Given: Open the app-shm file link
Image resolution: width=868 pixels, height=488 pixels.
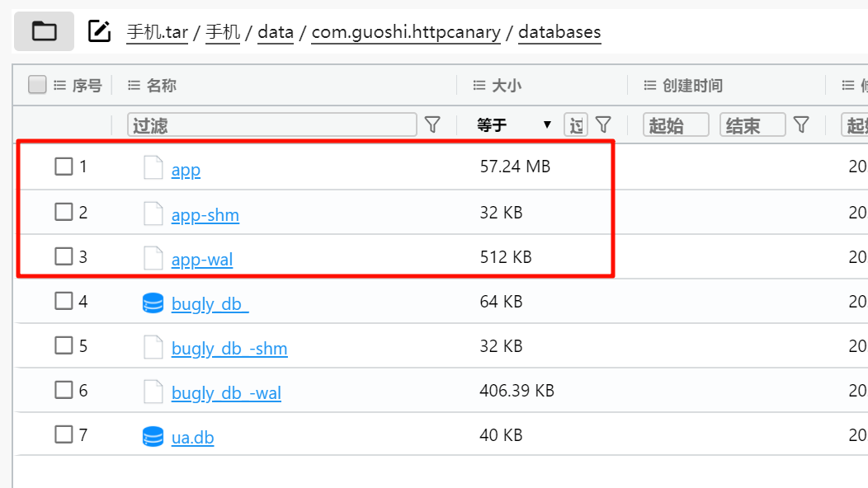Looking at the screenshot, I should pos(205,215).
